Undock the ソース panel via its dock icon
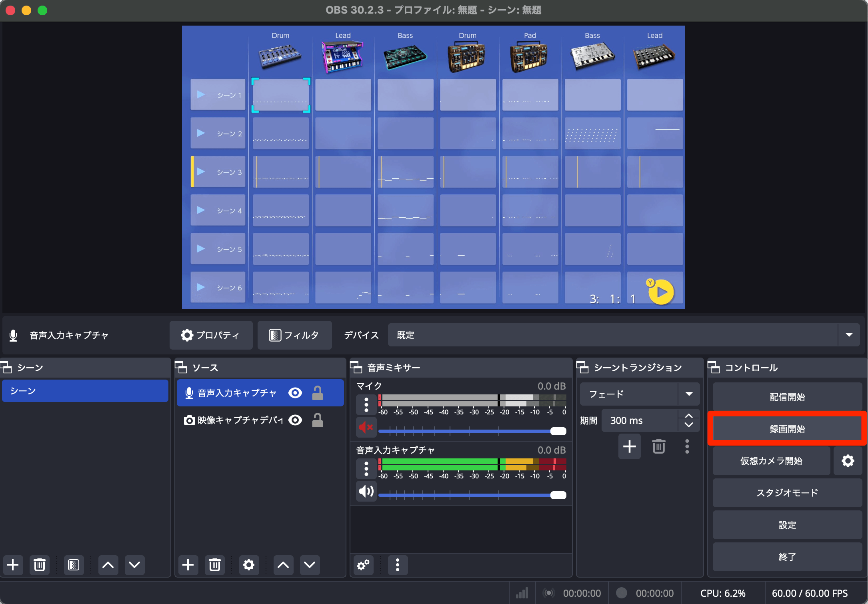Image resolution: width=868 pixels, height=604 pixels. tap(181, 367)
